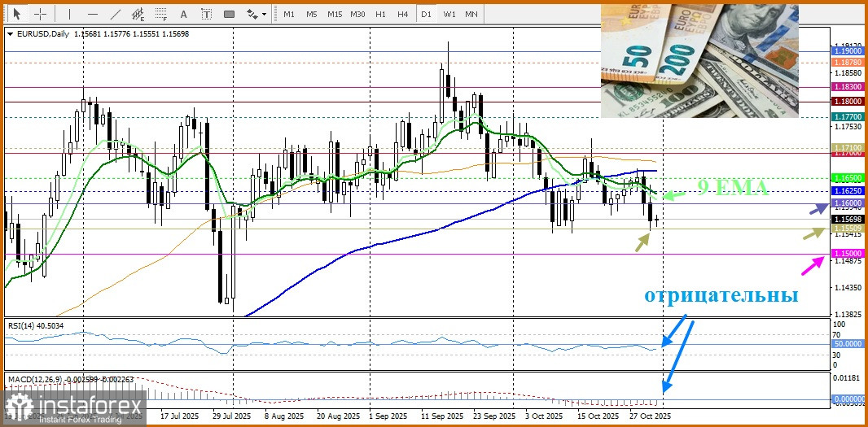Screen dimensions: 868x427
Task: Click the 1.17100 price level label
Action: (x=847, y=148)
